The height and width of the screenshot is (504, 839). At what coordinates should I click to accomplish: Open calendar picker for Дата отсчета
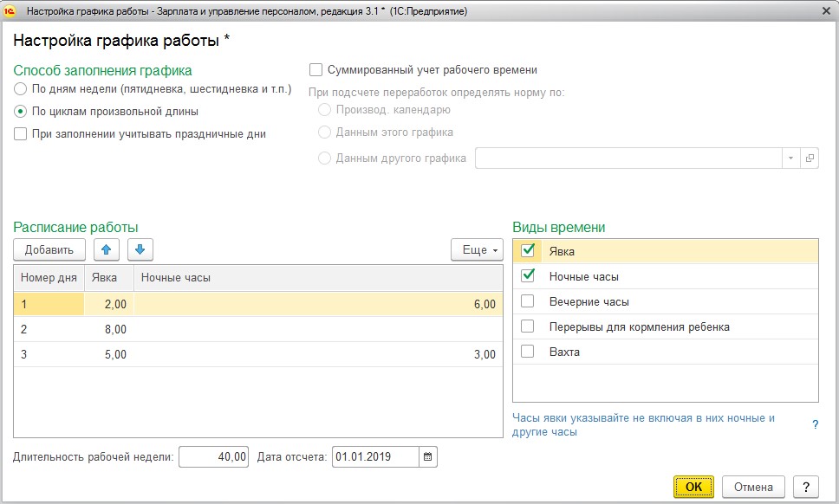coord(428,457)
